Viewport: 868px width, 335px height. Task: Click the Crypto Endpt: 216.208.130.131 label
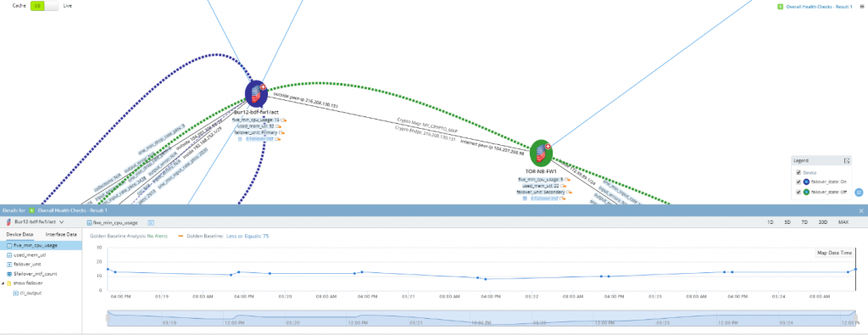426,133
